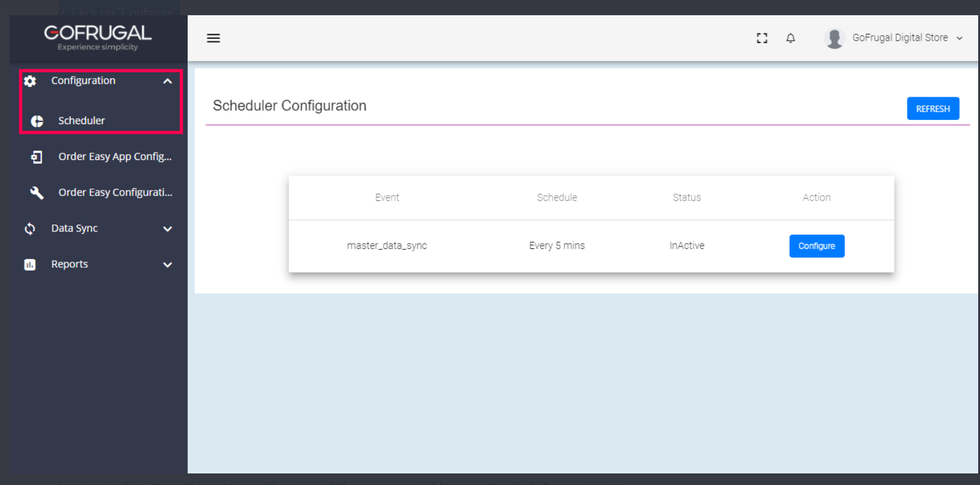Toggle fullscreen mode icon
The image size is (980, 485).
point(762,38)
